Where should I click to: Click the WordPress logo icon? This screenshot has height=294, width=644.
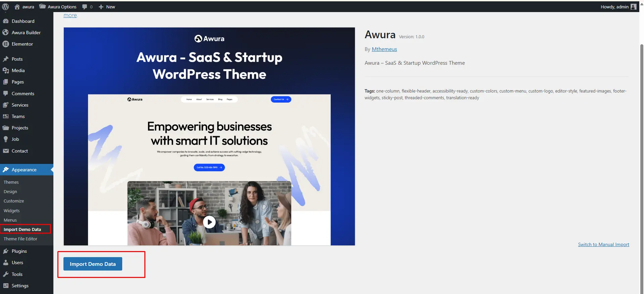[5, 7]
